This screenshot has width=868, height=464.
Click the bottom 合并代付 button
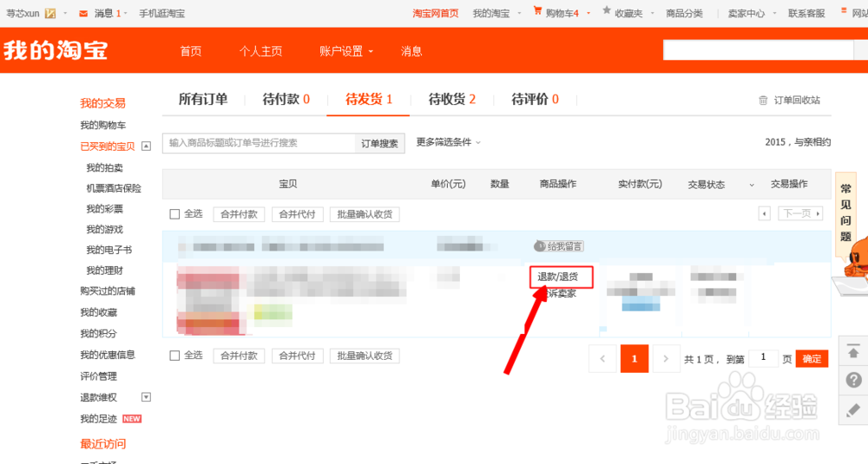(x=297, y=356)
